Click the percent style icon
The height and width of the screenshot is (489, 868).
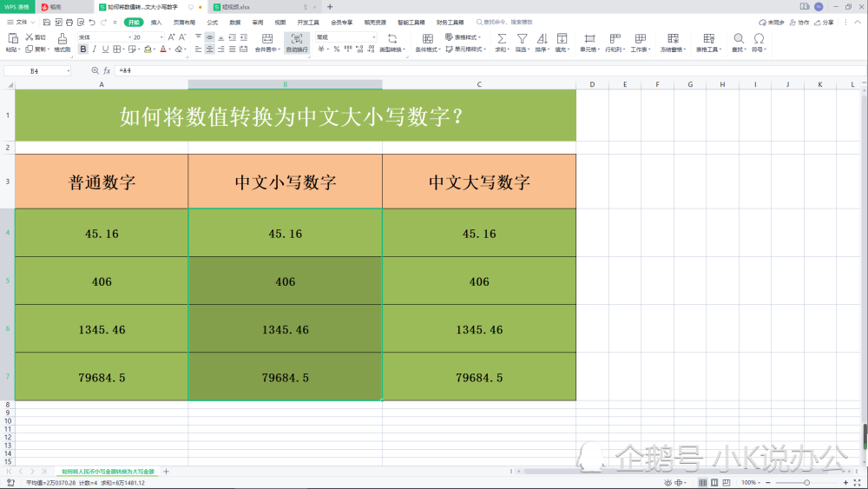point(337,50)
